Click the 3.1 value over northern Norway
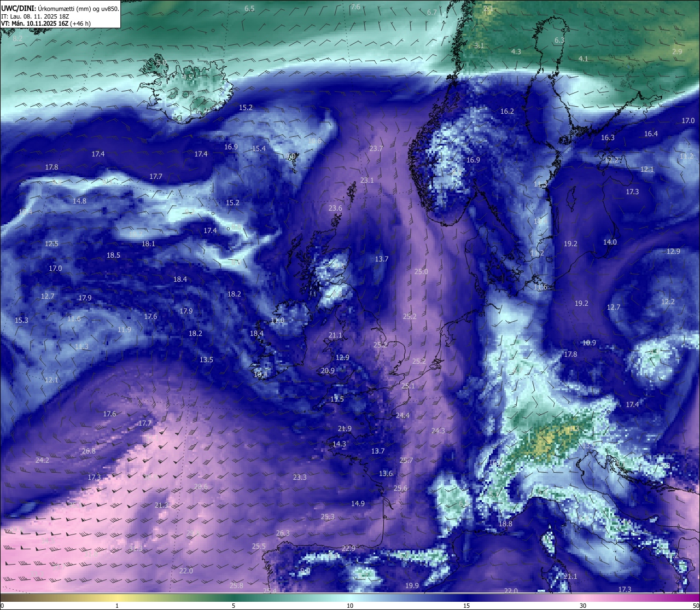Viewport: 700px width, 610px height. click(x=479, y=46)
